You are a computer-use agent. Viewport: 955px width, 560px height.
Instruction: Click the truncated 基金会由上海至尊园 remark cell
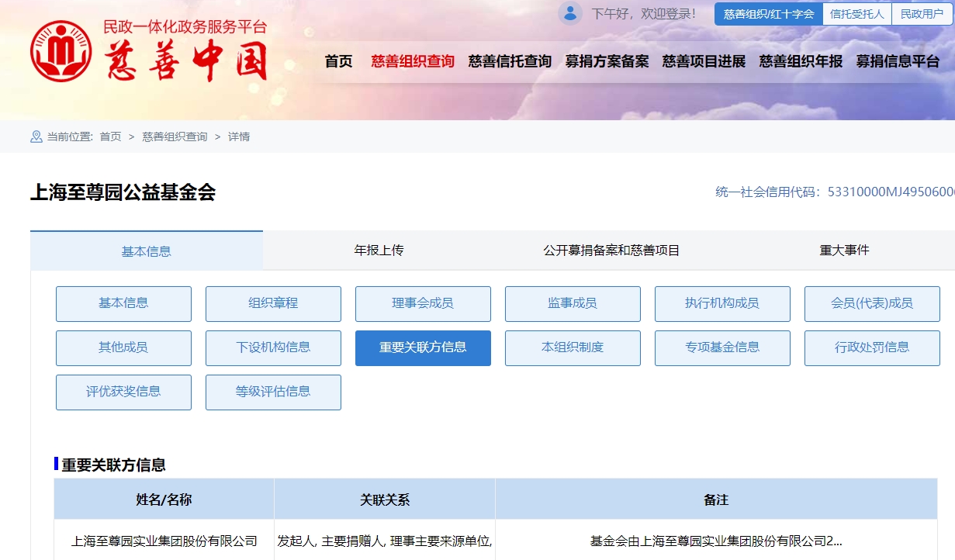tap(716, 541)
